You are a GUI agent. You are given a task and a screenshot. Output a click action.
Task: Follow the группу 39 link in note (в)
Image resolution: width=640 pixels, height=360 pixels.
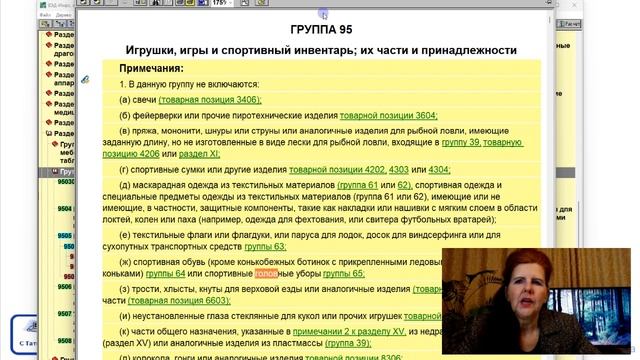point(461,142)
